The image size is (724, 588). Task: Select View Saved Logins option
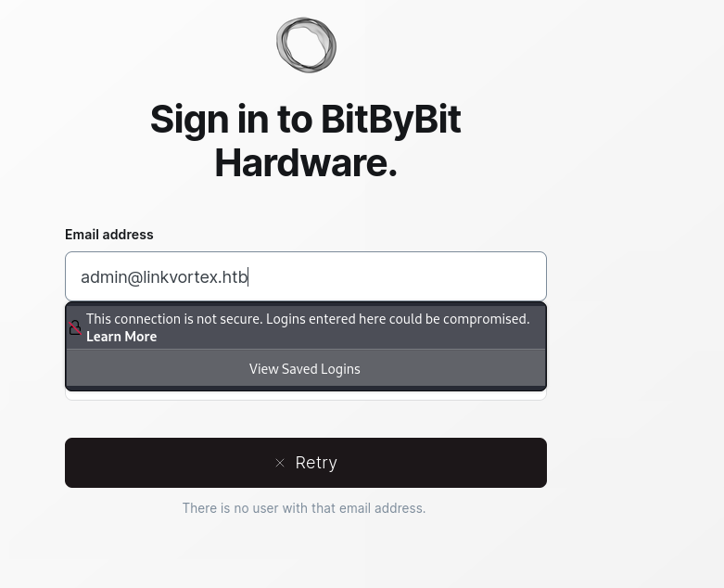pos(306,369)
